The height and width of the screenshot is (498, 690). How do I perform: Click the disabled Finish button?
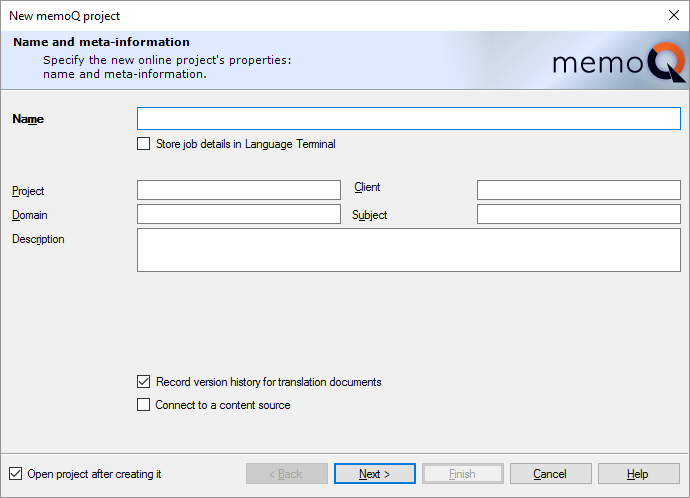[462, 474]
